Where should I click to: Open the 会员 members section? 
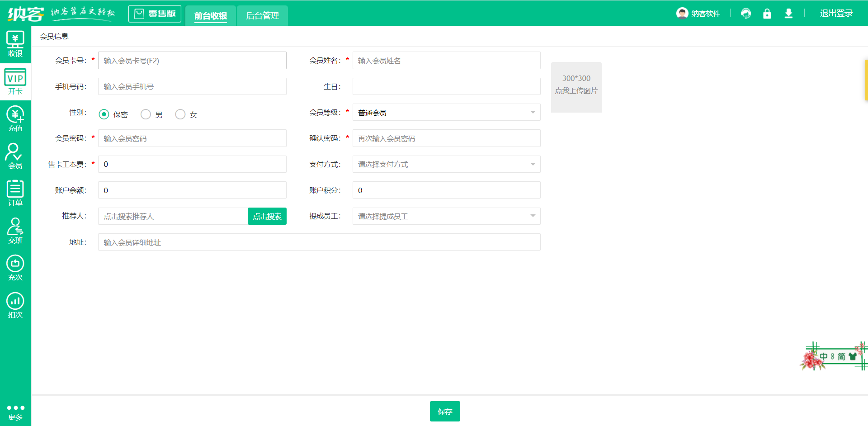[x=15, y=156]
